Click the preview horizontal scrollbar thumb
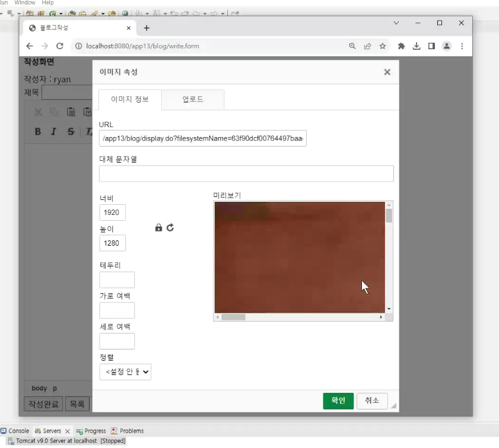Screen dimensions: 499x448 pos(234,317)
